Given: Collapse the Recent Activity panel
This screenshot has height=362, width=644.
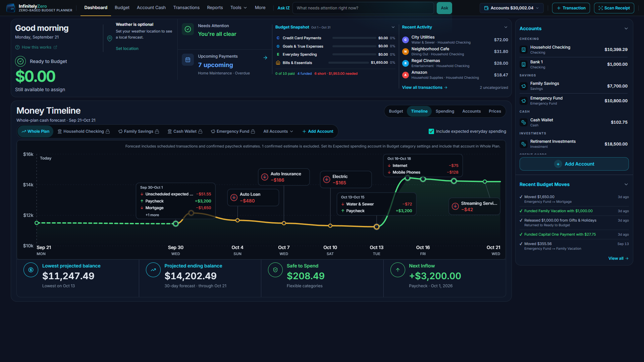Looking at the screenshot, I should tap(506, 27).
